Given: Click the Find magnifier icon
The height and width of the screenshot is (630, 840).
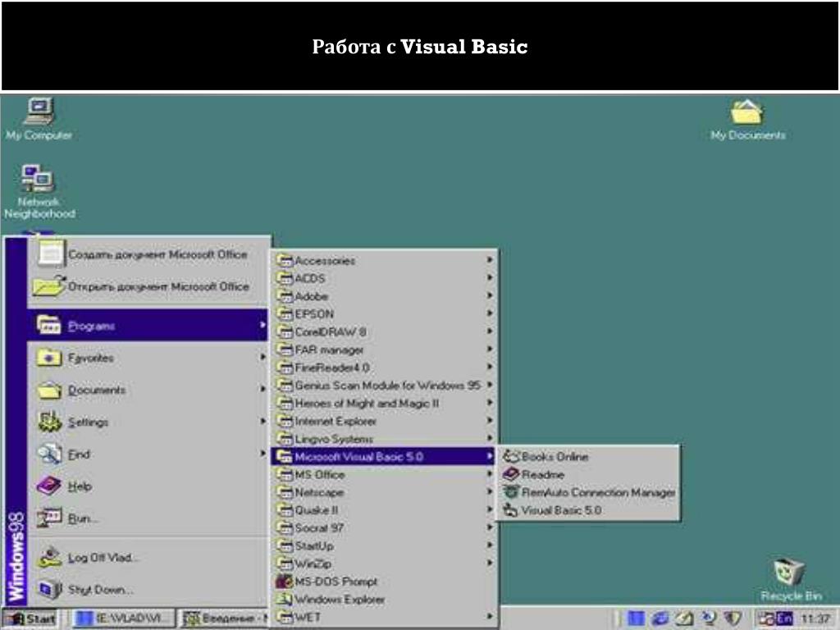Looking at the screenshot, I should pos(48,454).
